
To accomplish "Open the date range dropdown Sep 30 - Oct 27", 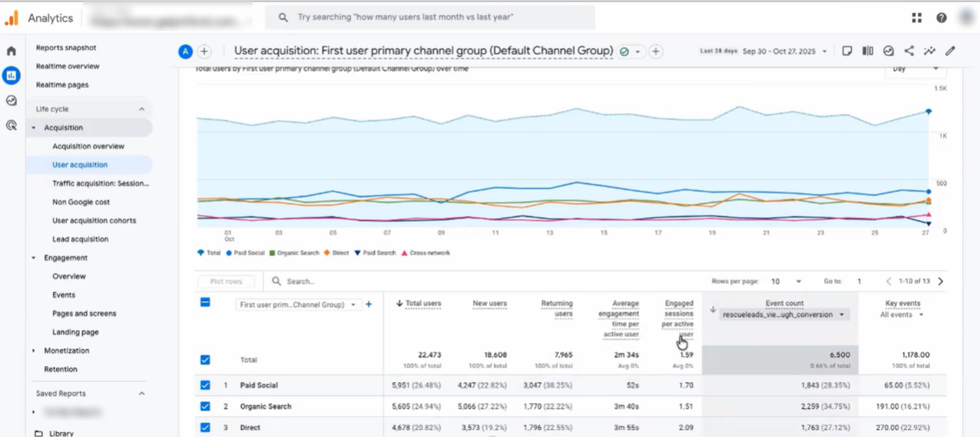I will click(784, 51).
